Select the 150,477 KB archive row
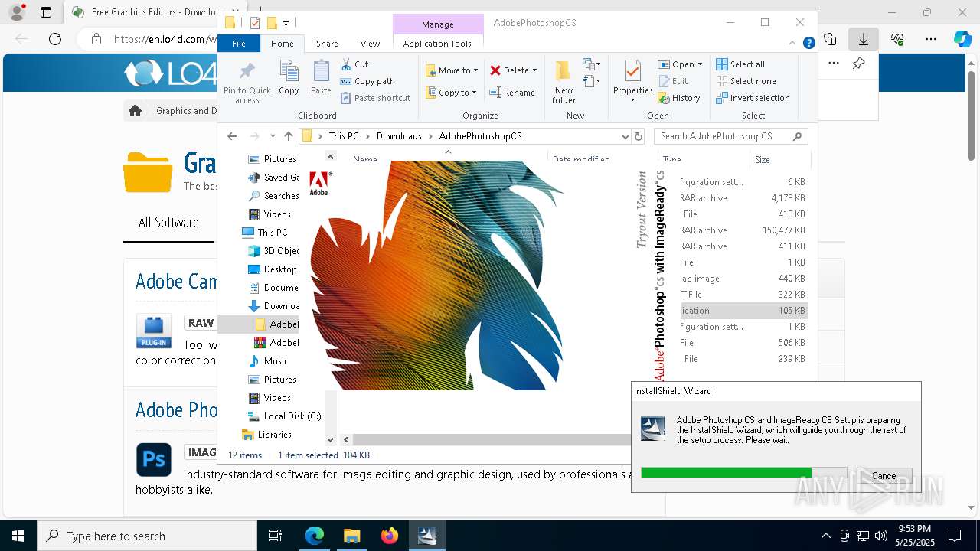 click(x=744, y=230)
